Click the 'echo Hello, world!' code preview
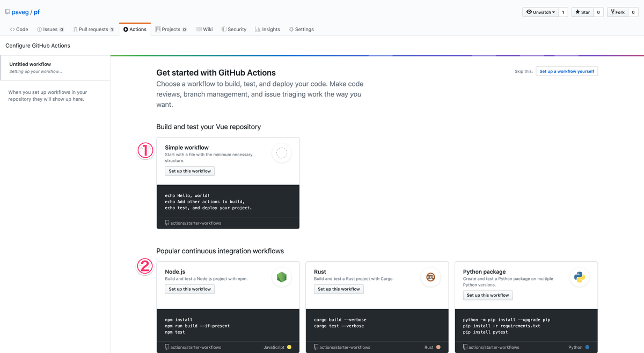This screenshot has width=644, height=353. (187, 196)
